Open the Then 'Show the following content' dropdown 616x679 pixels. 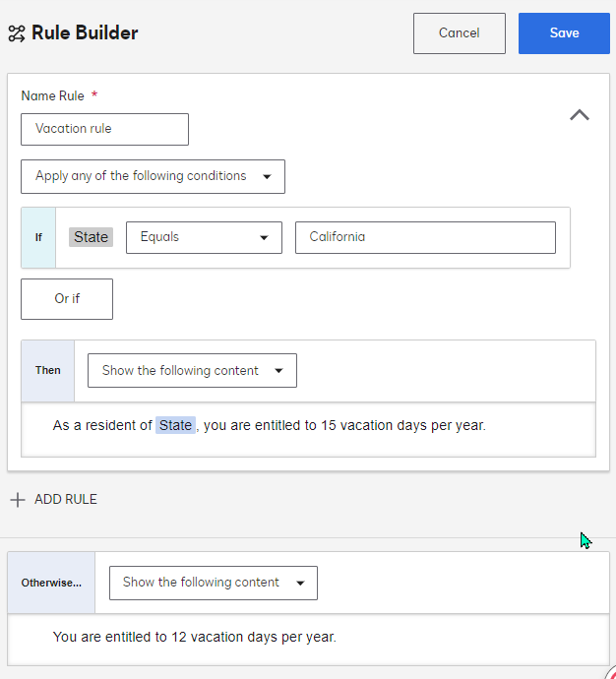pos(192,371)
